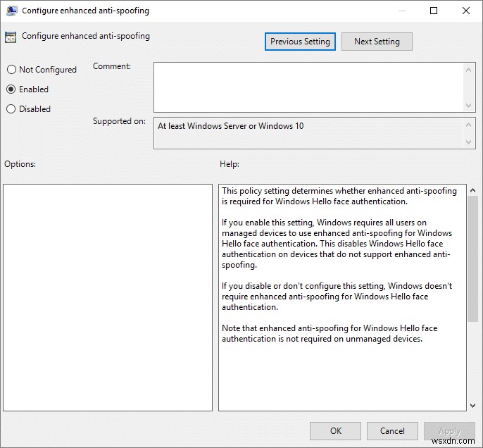Confirm with the OK button
This screenshot has height=448, width=483.
pyautogui.click(x=335, y=431)
